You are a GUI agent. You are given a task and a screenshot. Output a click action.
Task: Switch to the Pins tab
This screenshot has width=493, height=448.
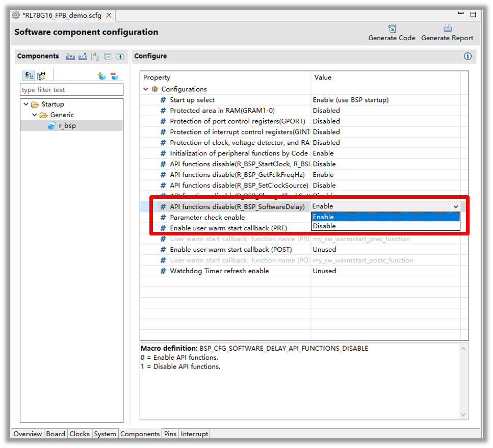(x=170, y=434)
